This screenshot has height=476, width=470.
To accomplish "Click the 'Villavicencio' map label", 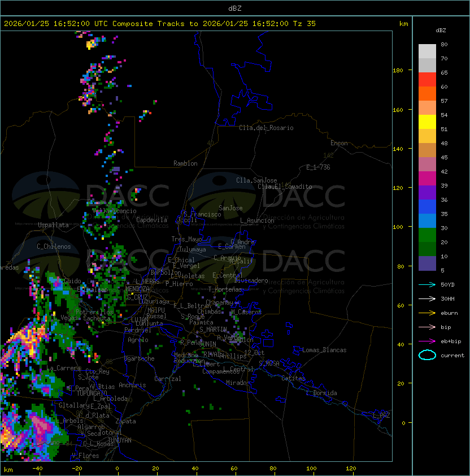I will [114, 211].
